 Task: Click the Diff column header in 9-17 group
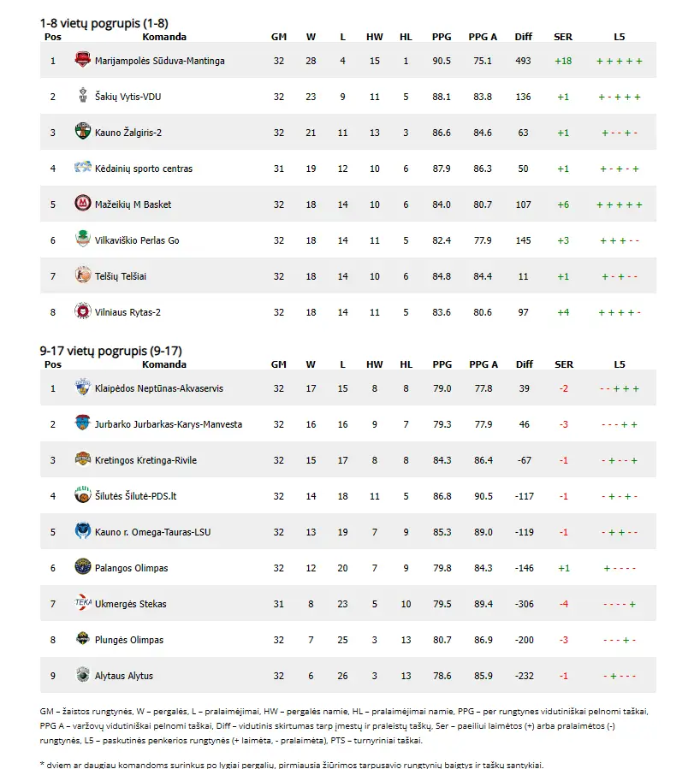(525, 364)
